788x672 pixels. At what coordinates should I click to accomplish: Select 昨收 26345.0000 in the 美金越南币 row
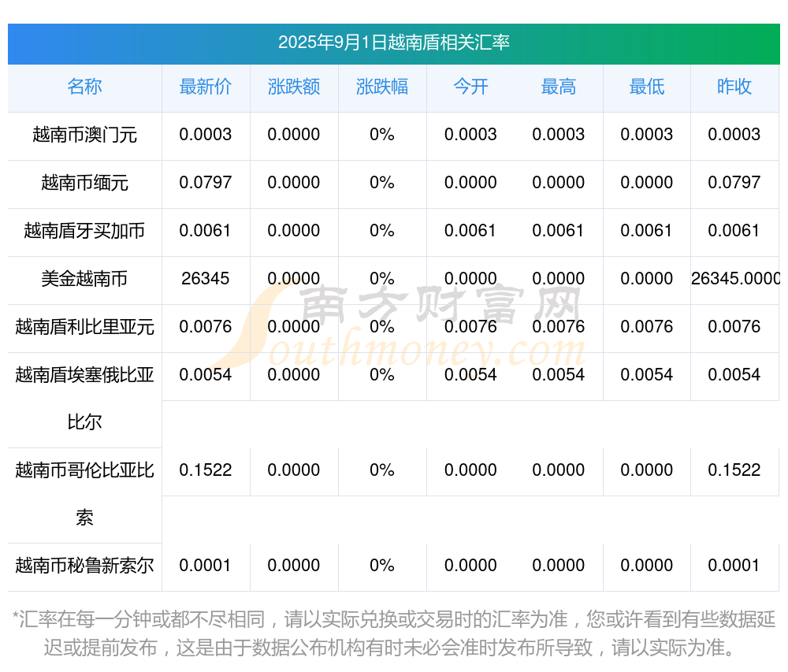click(735, 278)
